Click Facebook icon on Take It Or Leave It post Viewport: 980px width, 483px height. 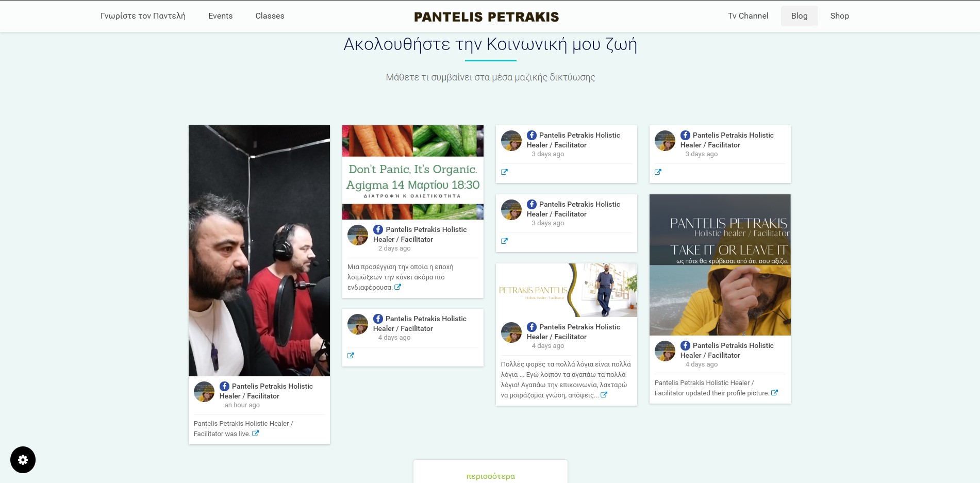[x=686, y=345]
